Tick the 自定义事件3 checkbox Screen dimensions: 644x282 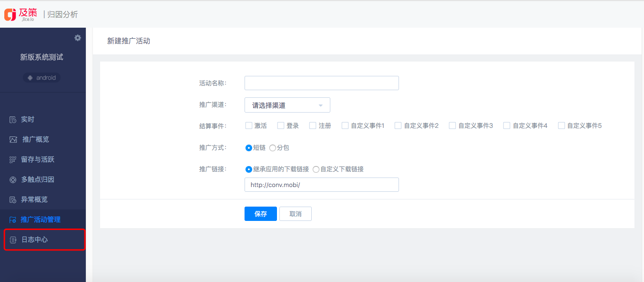click(452, 126)
